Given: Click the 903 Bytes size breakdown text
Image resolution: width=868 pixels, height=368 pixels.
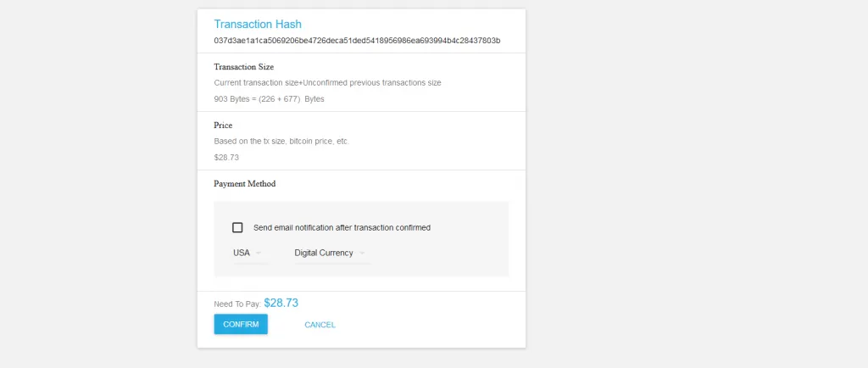Looking at the screenshot, I should 269,99.
